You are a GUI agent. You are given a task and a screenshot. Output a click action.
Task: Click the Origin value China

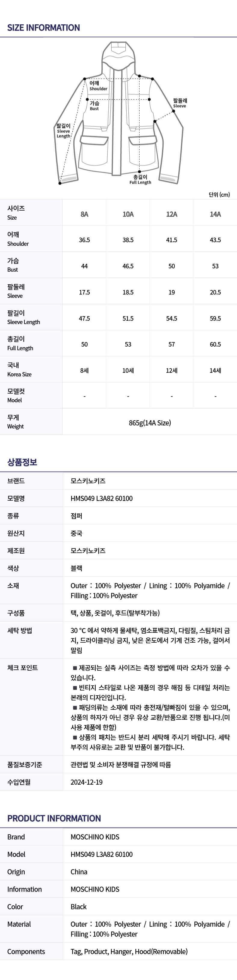click(79, 872)
